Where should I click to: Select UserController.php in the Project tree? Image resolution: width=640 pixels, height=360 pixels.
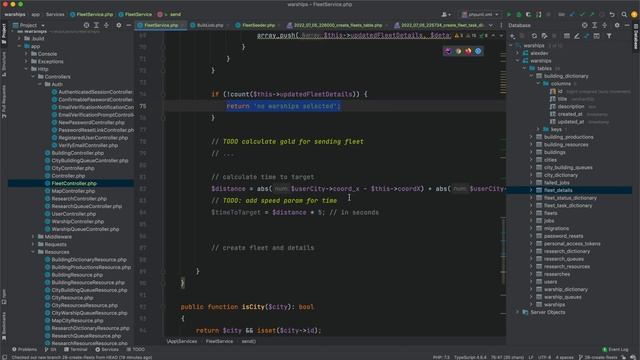pos(70,214)
